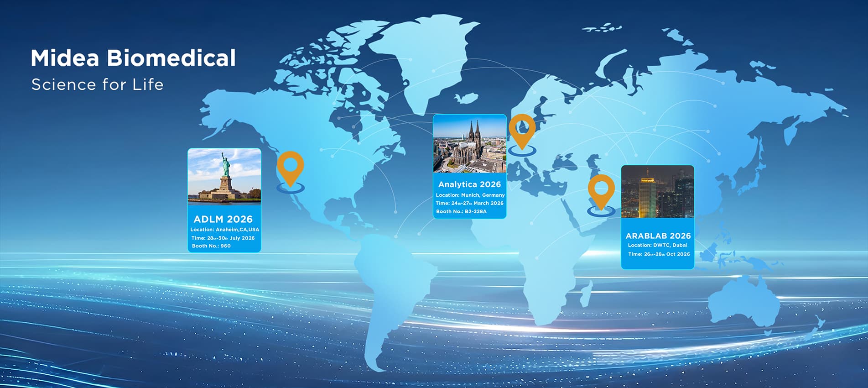Click the Midea Biomedical heading
This screenshot has height=388, width=868.
[x=133, y=58]
